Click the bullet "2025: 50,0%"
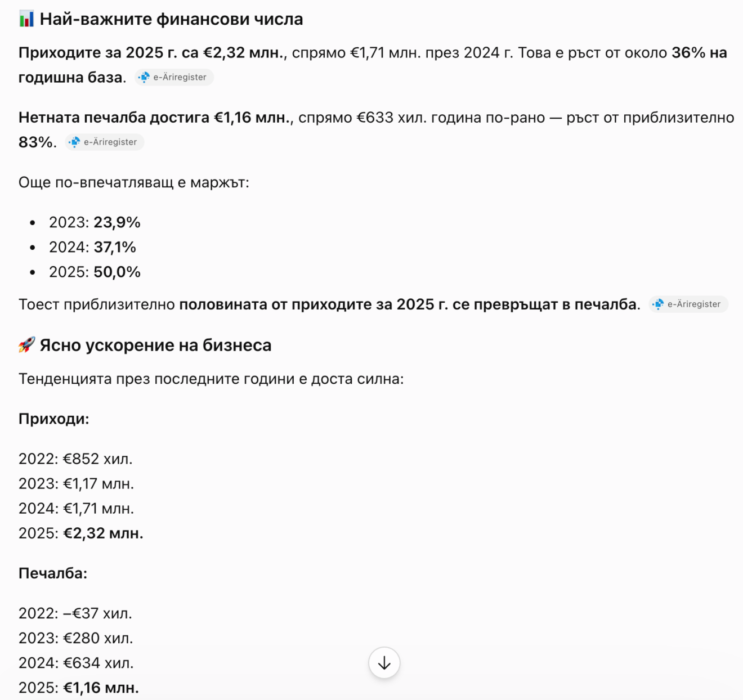Screen dimensions: 743x700 pos(95,272)
